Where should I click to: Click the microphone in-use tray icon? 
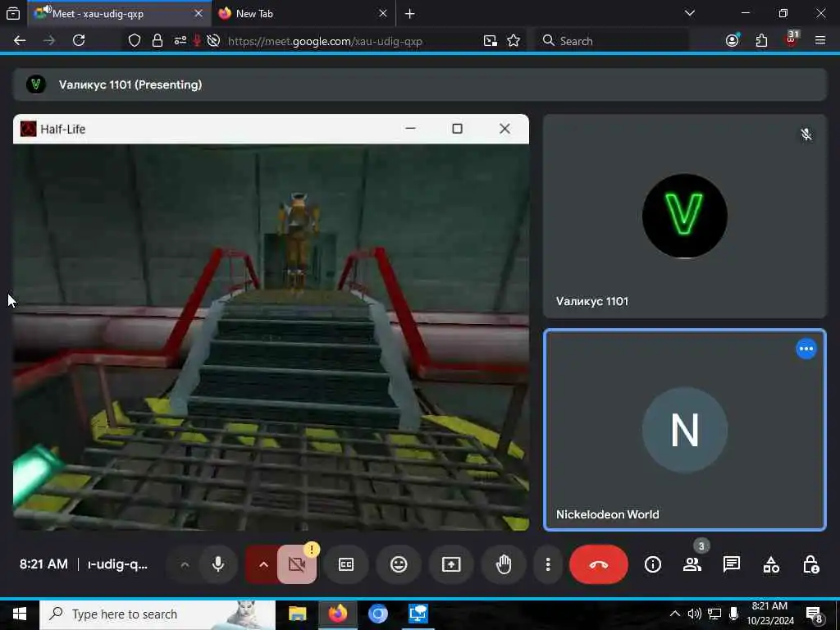point(734,614)
